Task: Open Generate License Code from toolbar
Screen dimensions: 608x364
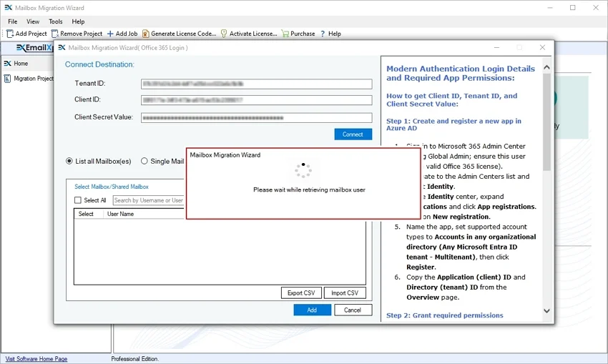Action: coord(146,34)
